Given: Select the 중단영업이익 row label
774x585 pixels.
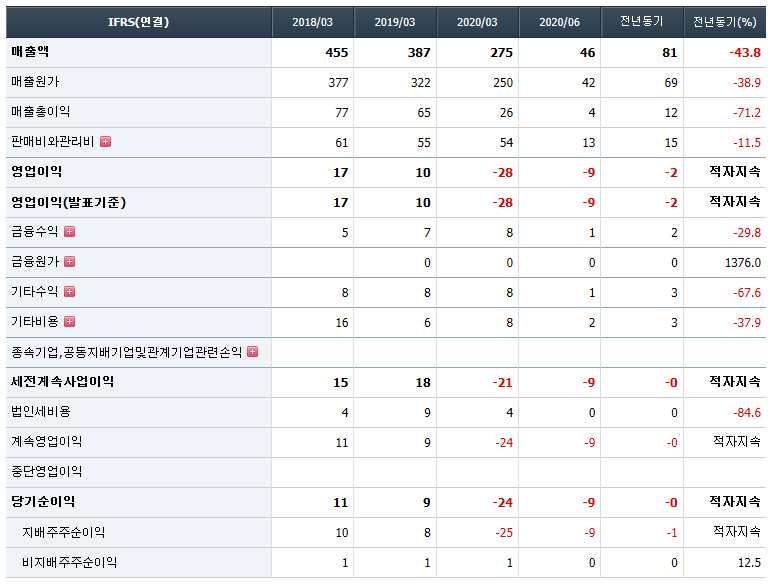Looking at the screenshot, I should pyautogui.click(x=47, y=471).
